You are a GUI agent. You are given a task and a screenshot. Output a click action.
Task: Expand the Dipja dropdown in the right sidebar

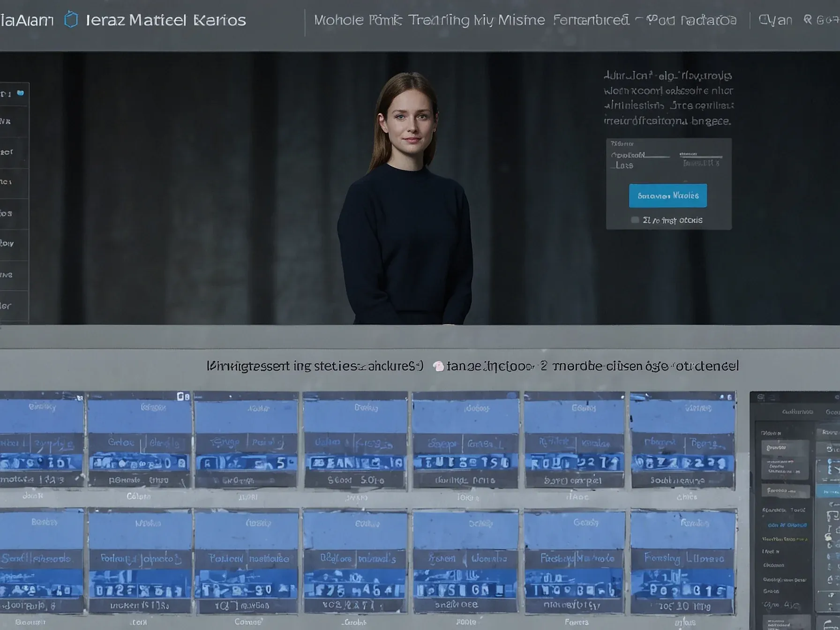[x=771, y=432]
